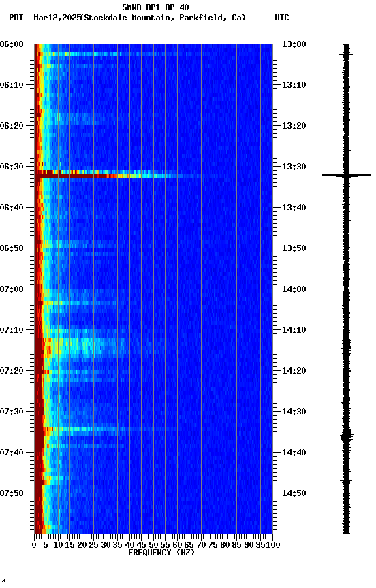Viewport: 376px width, 588px height.
Task: Click the '10' frequency axis tick label
Action: pyautogui.click(x=58, y=546)
